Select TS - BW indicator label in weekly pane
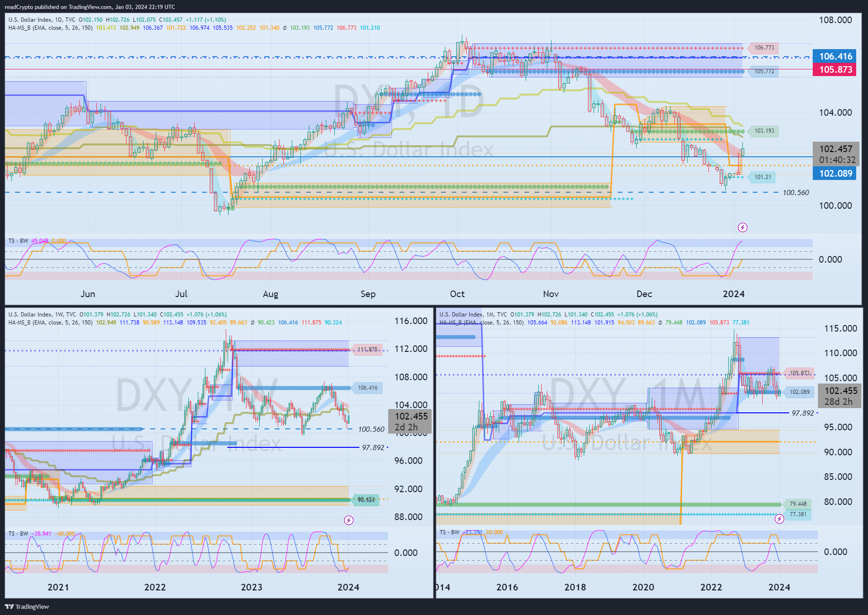This screenshot has height=615, width=868. point(18,534)
